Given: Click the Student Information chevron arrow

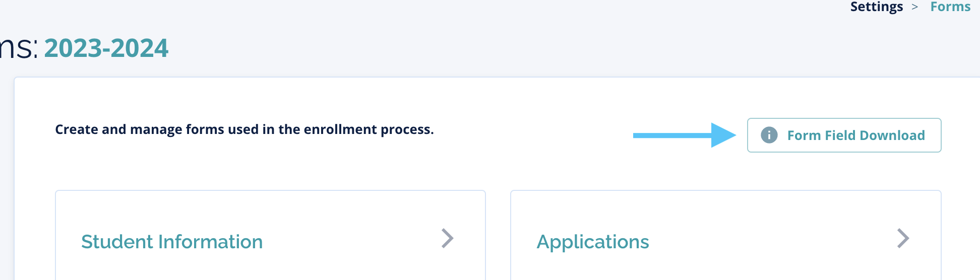Looking at the screenshot, I should (x=447, y=238).
